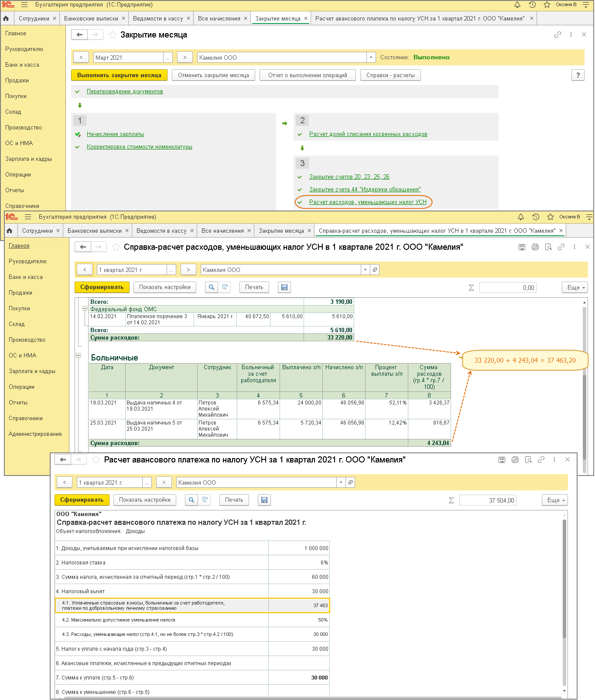This screenshot has height=700, width=595.
Task: Save diskette button beside Печать in Справка-расчет расходов
Action: pos(284,287)
